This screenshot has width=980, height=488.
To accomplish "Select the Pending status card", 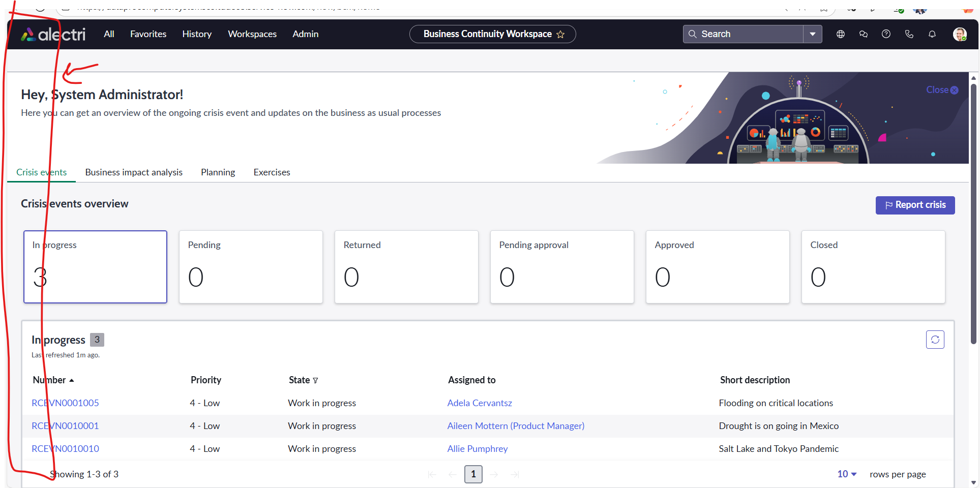I will [251, 267].
